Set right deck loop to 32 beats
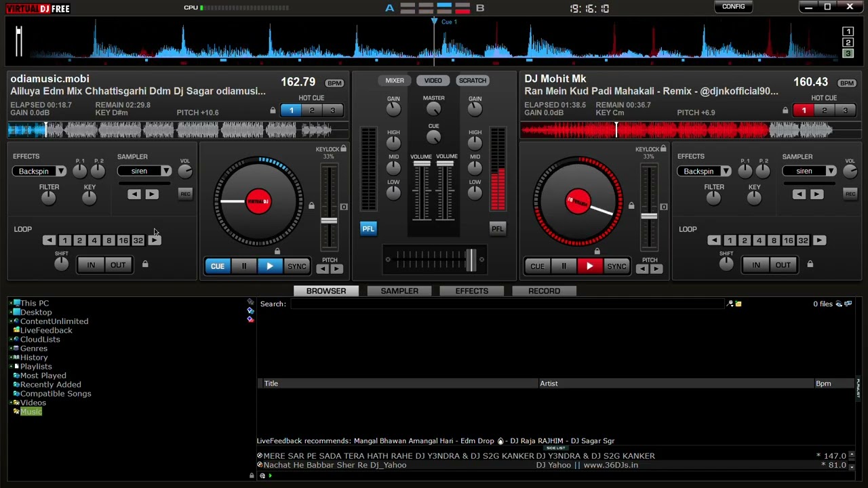The image size is (868, 488). click(x=804, y=241)
